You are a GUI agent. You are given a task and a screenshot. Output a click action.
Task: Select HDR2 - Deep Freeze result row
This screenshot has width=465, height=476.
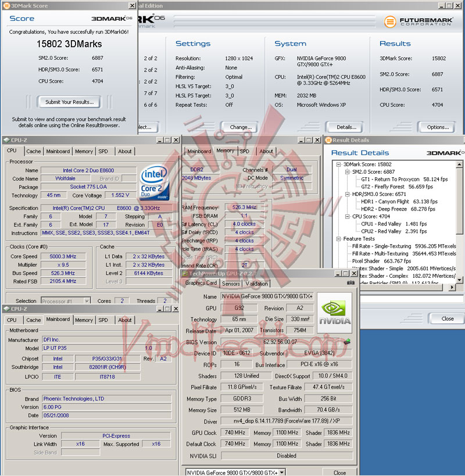click(x=398, y=209)
